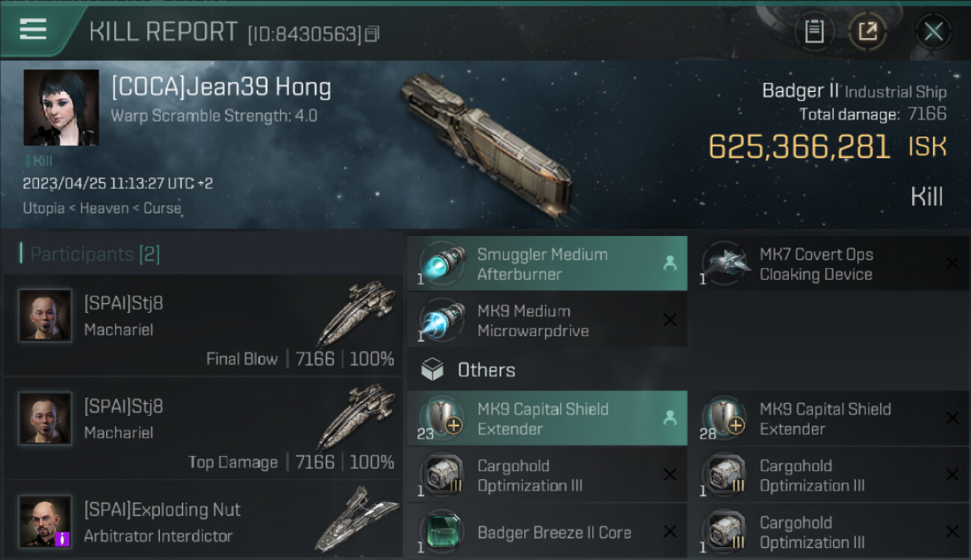Screen dimensions: 971x560
Task: Open the Badger Breeze II Core item
Action: pyautogui.click(x=547, y=532)
